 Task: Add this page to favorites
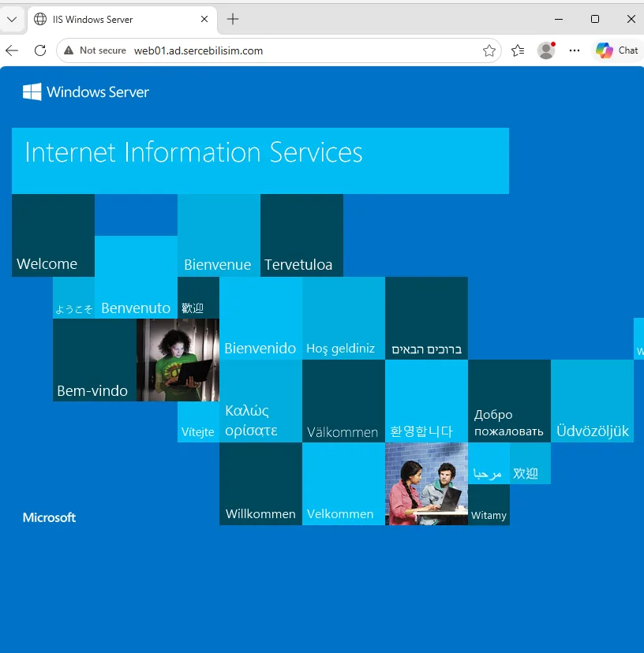pyautogui.click(x=489, y=50)
